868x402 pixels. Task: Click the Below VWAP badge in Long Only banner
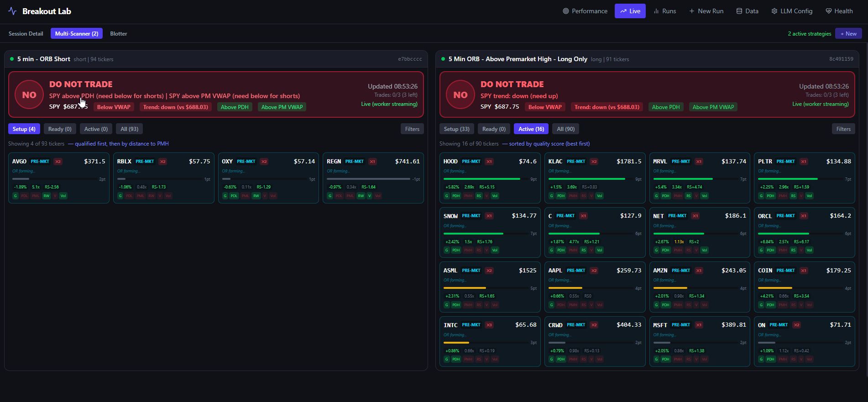[545, 107]
